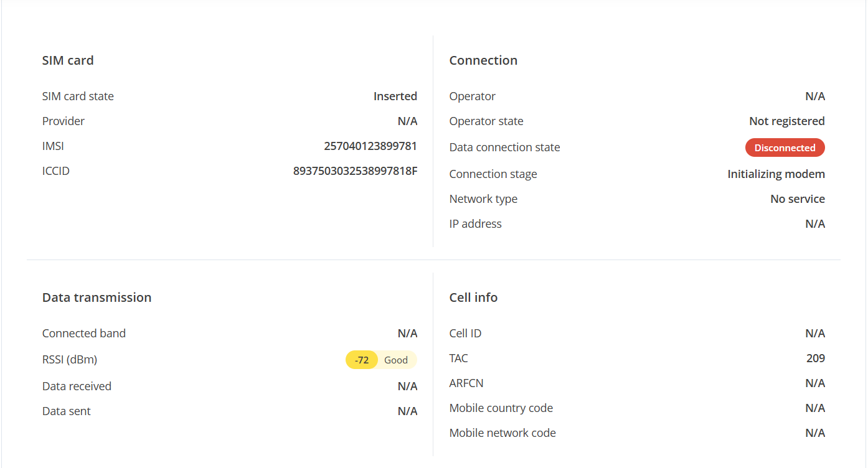Click the RSSI (dBm) label

pos(70,360)
